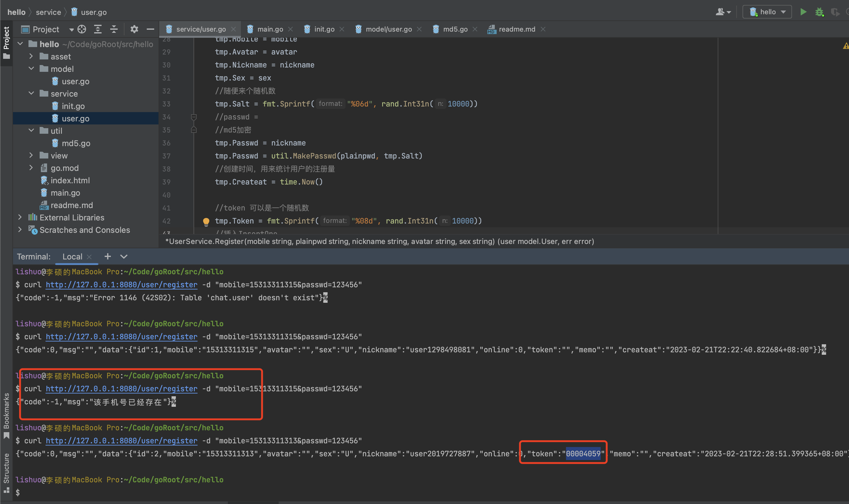Expand Scratches and Consoles node
This screenshot has height=504, width=849.
20,230
